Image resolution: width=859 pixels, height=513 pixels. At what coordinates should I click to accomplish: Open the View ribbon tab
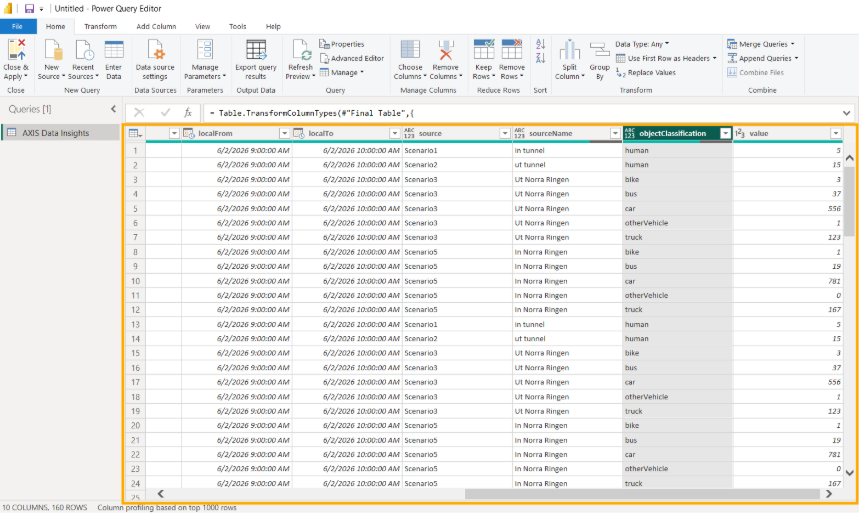click(202, 26)
